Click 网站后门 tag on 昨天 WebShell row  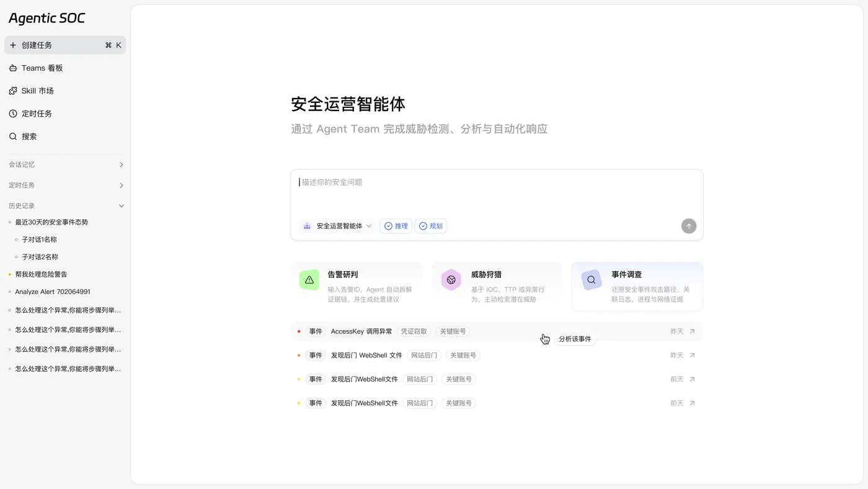(424, 356)
